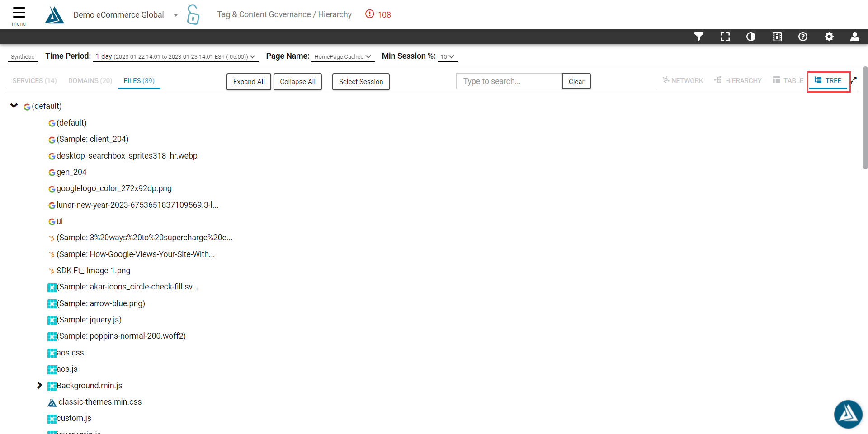The image size is (868, 434).
Task: Click teal icon beside Background.min.js
Action: pos(52,386)
